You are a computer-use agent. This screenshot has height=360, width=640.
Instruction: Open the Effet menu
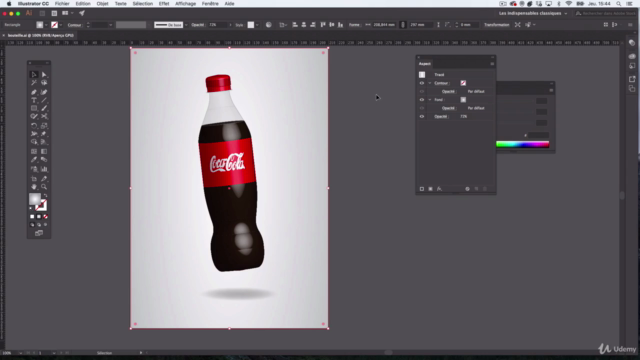point(164,4)
